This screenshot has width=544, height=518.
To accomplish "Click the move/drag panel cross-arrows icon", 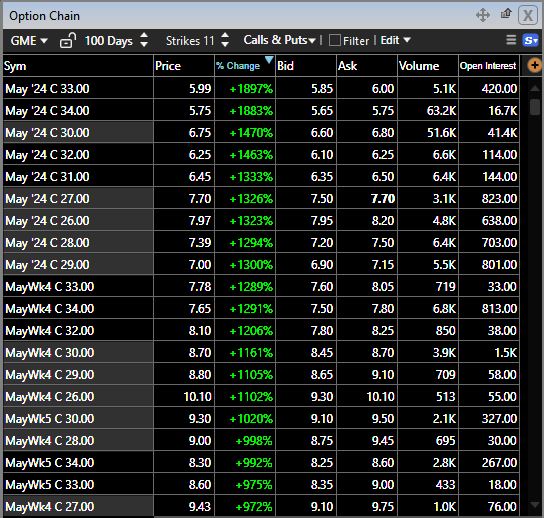I will click(483, 15).
